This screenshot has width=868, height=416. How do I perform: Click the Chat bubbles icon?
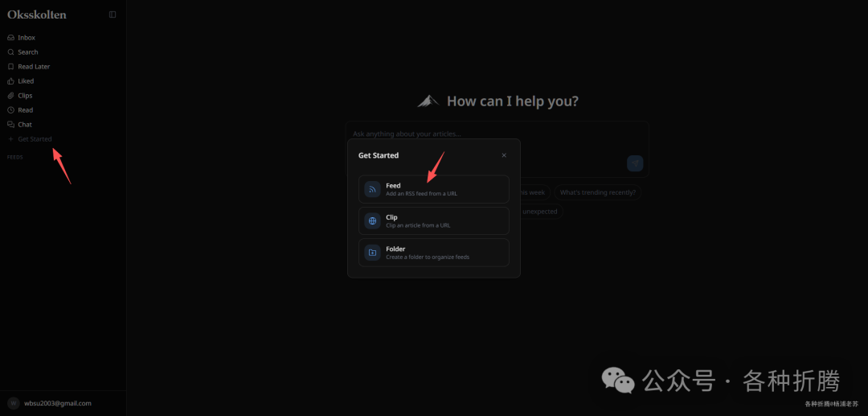(x=10, y=124)
